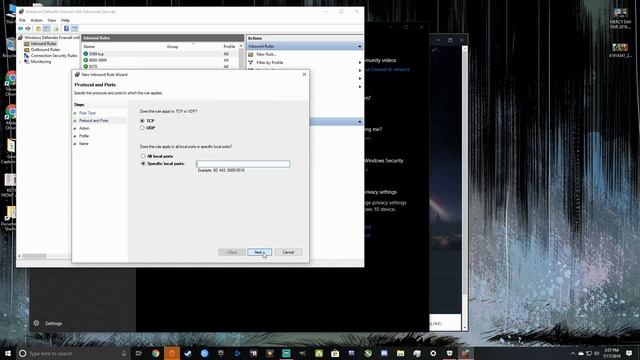This screenshot has width=640, height=360.
Task: Click the Up one level folder toolbar icon
Action: coord(38,29)
